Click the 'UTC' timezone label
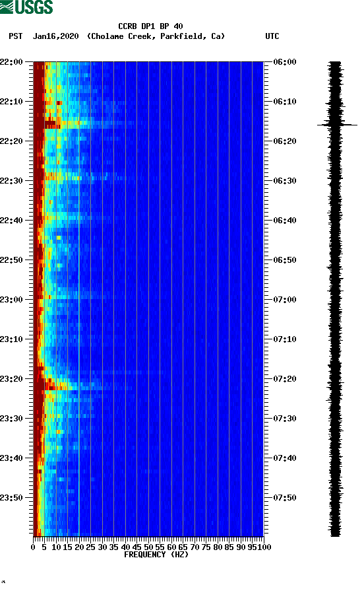This screenshot has height=589, width=364. [x=272, y=36]
